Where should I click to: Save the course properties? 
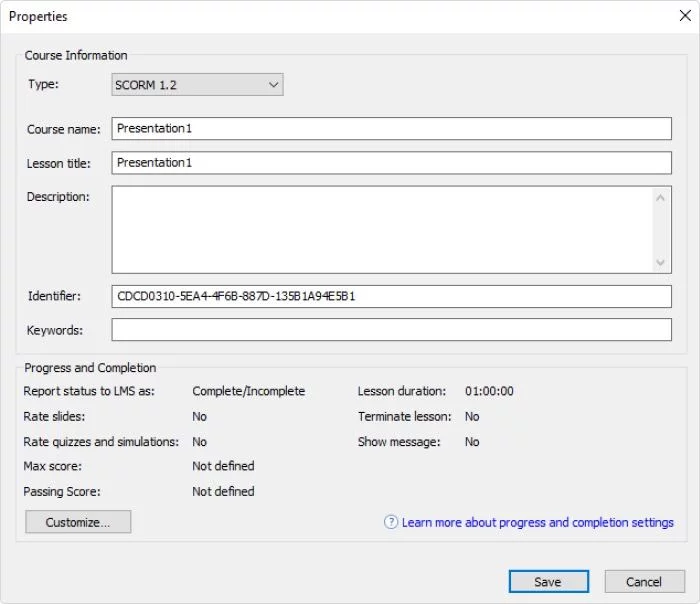click(549, 582)
